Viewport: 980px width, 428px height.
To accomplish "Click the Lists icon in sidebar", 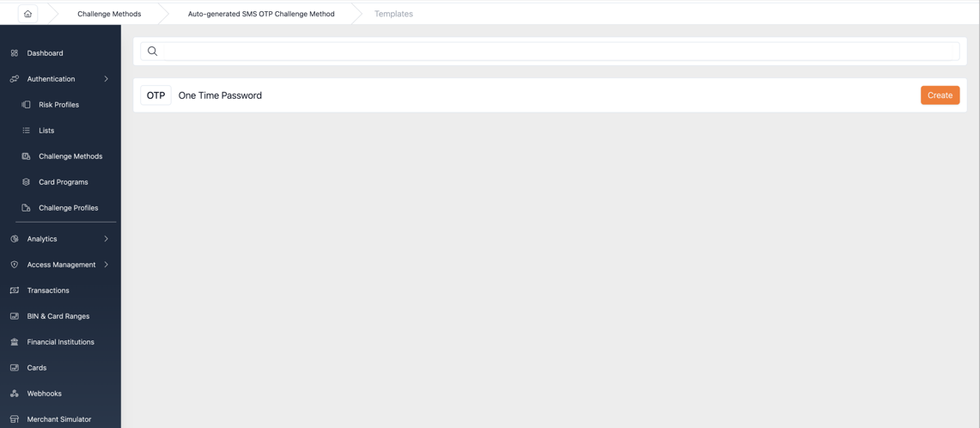I will tap(27, 130).
